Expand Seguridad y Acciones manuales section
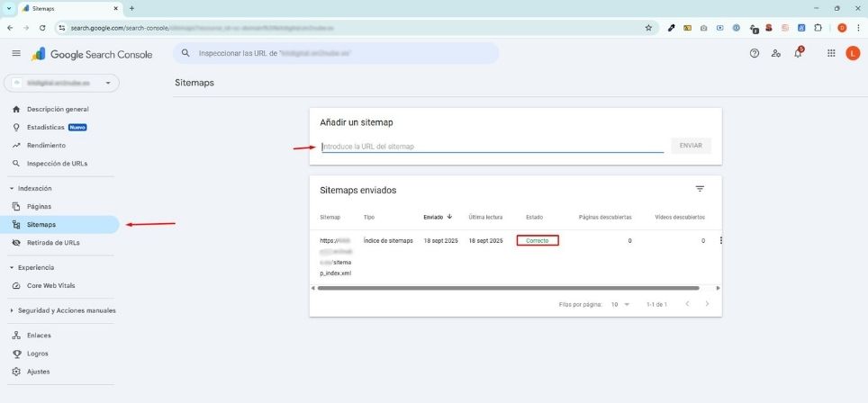This screenshot has width=868, height=403. click(x=13, y=310)
